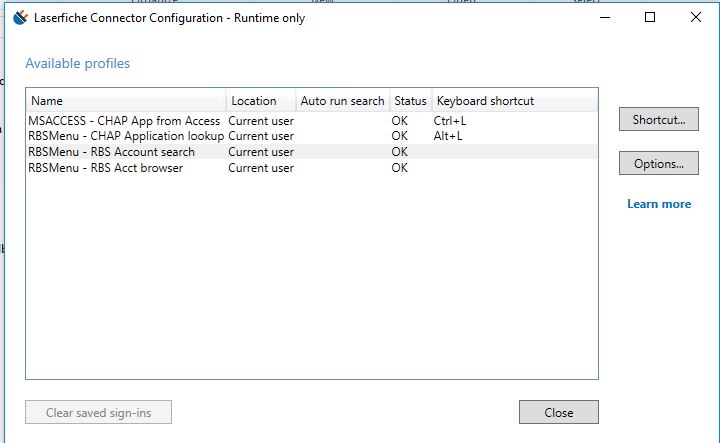Click the Auto run search column header

(x=343, y=101)
